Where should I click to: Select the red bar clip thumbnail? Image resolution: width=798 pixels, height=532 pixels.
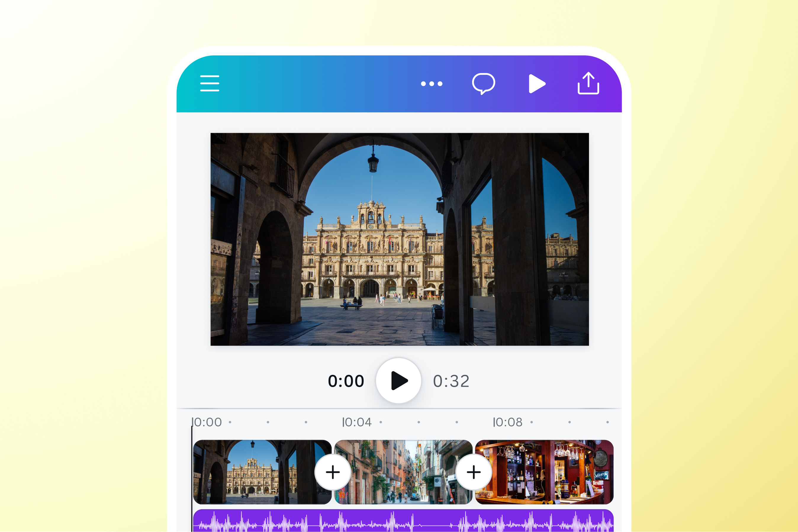[x=544, y=472]
